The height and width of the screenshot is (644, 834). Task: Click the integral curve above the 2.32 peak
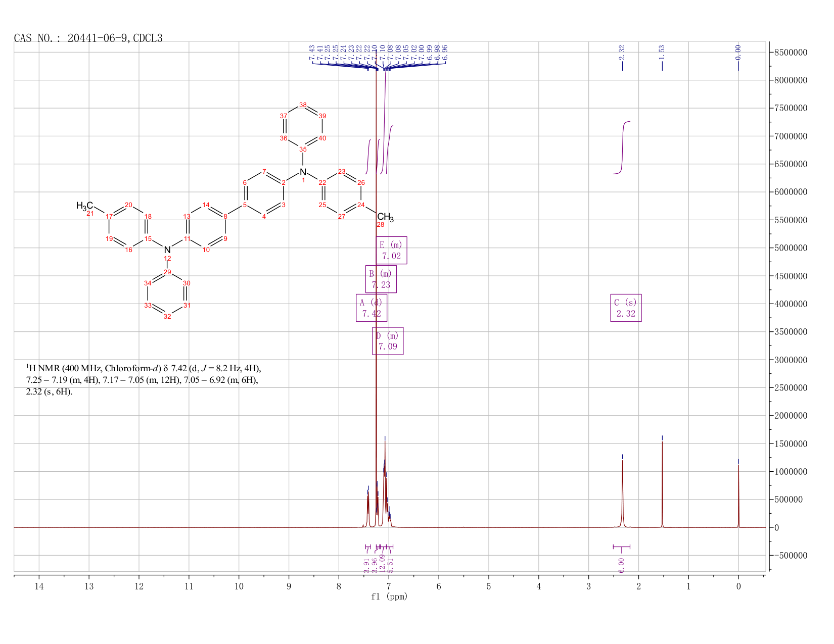(x=622, y=147)
